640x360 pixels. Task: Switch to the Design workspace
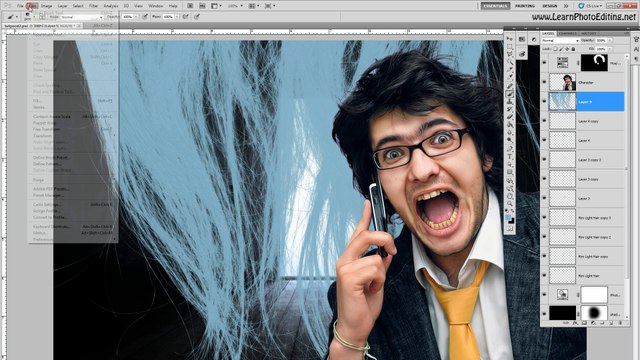(x=549, y=6)
